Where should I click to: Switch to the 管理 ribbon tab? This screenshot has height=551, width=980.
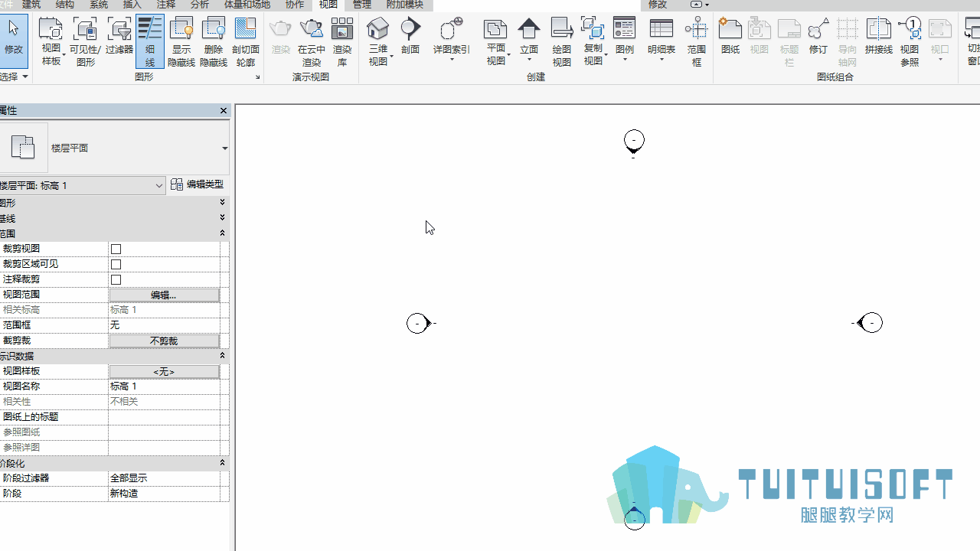pos(361,5)
